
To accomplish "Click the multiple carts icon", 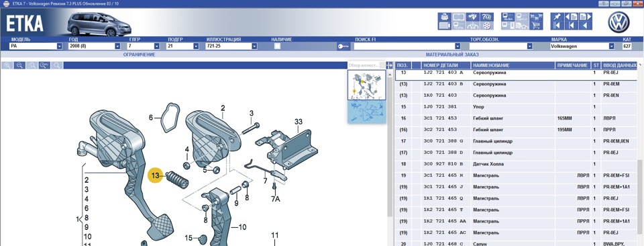I will pos(535,17).
